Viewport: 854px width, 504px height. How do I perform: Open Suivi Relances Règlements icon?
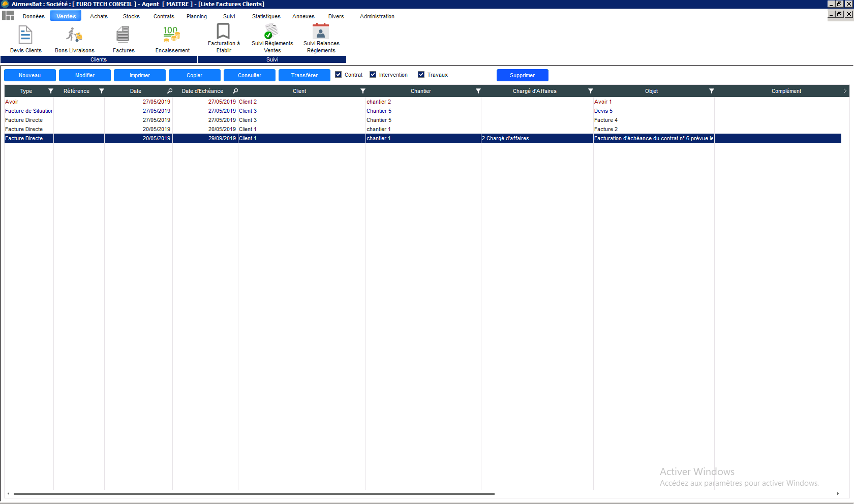321,31
